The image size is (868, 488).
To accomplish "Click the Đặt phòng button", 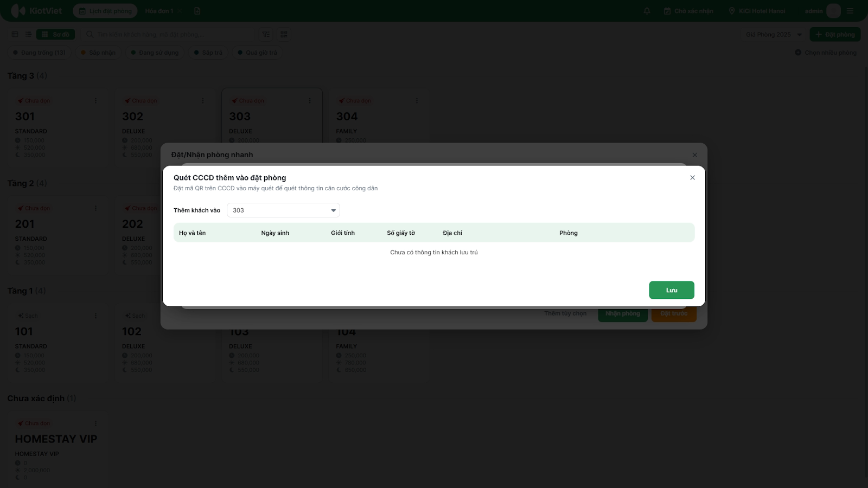I will 835,34.
